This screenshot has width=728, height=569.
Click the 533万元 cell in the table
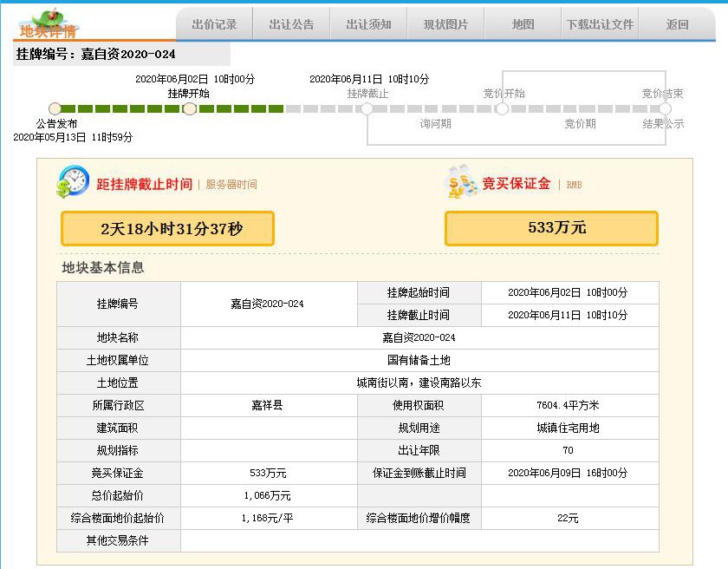[x=269, y=473]
